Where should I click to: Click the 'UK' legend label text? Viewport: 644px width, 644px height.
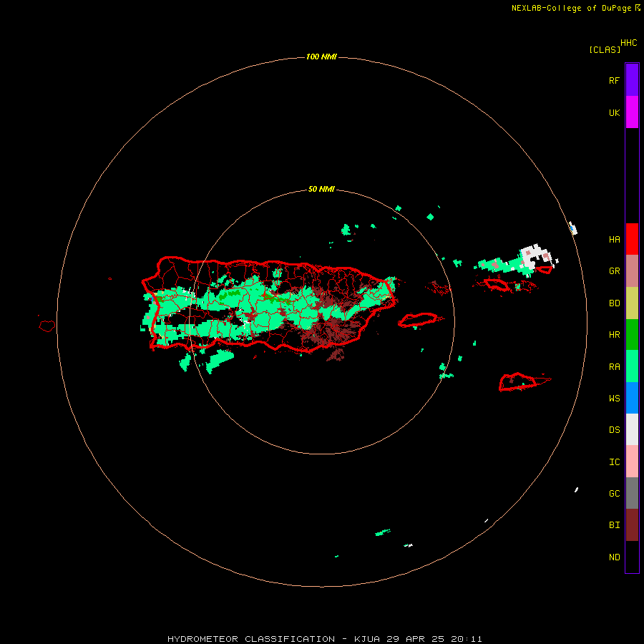point(614,112)
